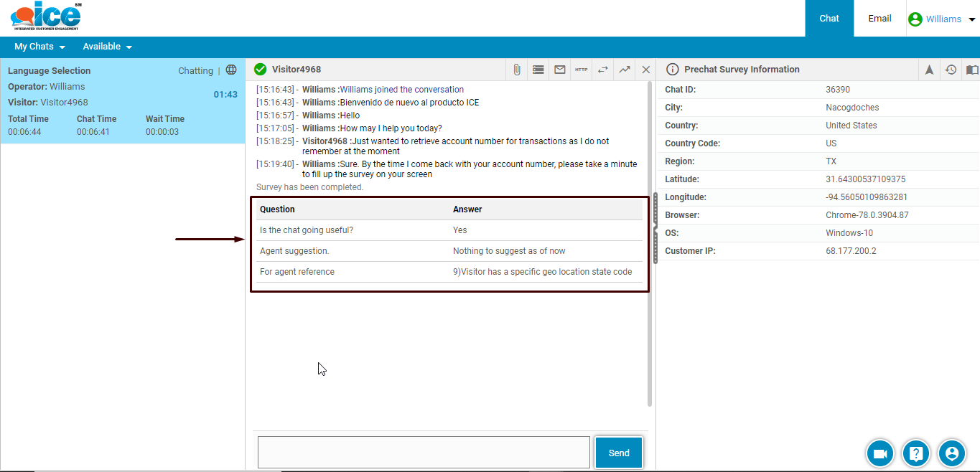
Task: Open the Williams user account menu
Action: pos(942,19)
